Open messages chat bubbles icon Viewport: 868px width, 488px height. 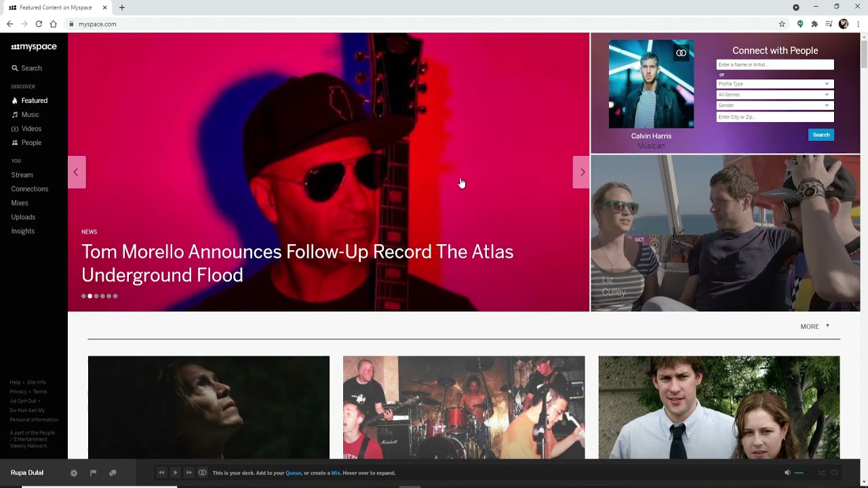[113, 473]
